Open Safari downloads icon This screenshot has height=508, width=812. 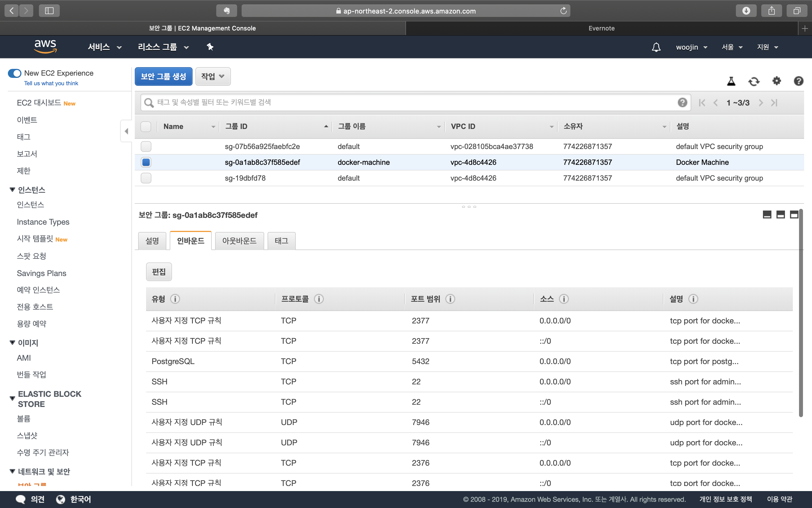746,11
